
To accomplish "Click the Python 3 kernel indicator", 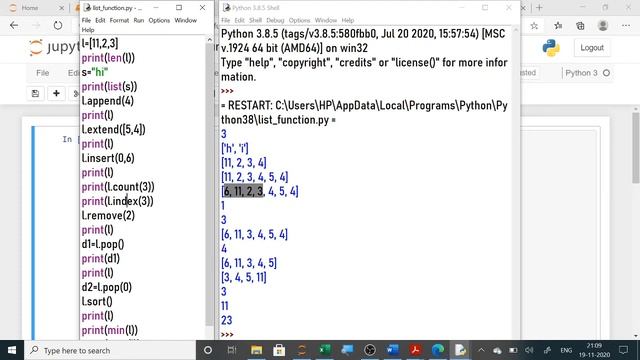I will click(x=587, y=73).
